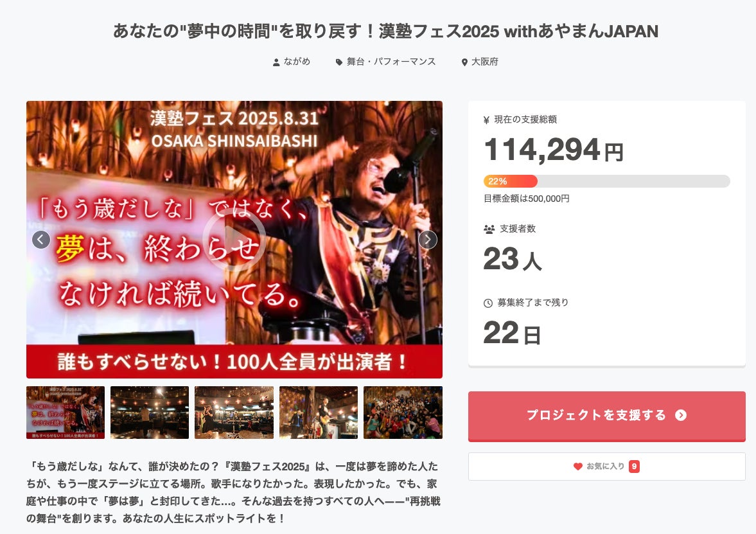Viewport: 756px width, 534px height.
Task: Go to previous slide with left arrow
Action: (41, 239)
